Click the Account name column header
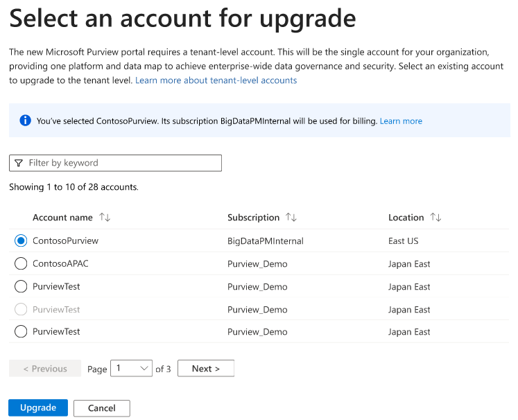 62,218
